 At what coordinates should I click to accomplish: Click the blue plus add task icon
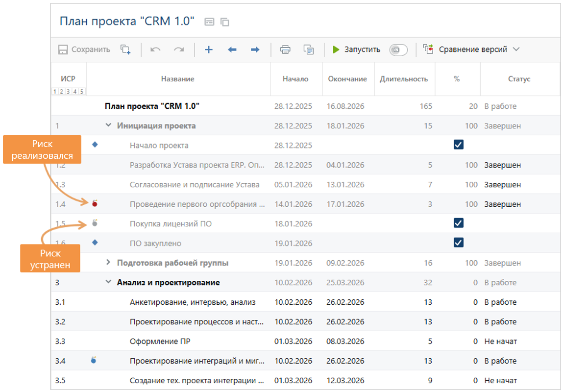pos(209,49)
